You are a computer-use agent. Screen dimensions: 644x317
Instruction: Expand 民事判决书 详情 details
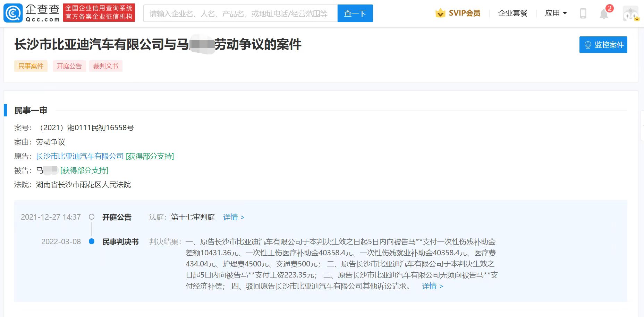point(432,286)
